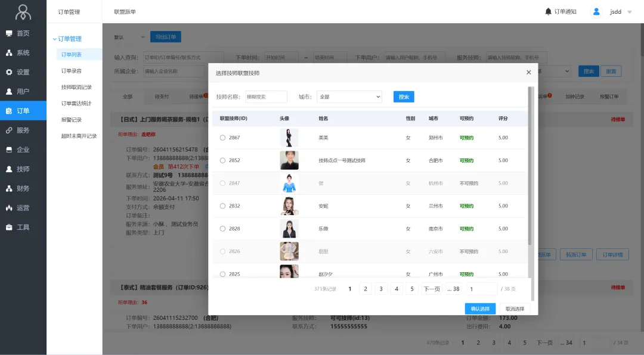The height and width of the screenshot is (355, 644).
Task: Click the Settings gear icon
Action: click(9, 72)
